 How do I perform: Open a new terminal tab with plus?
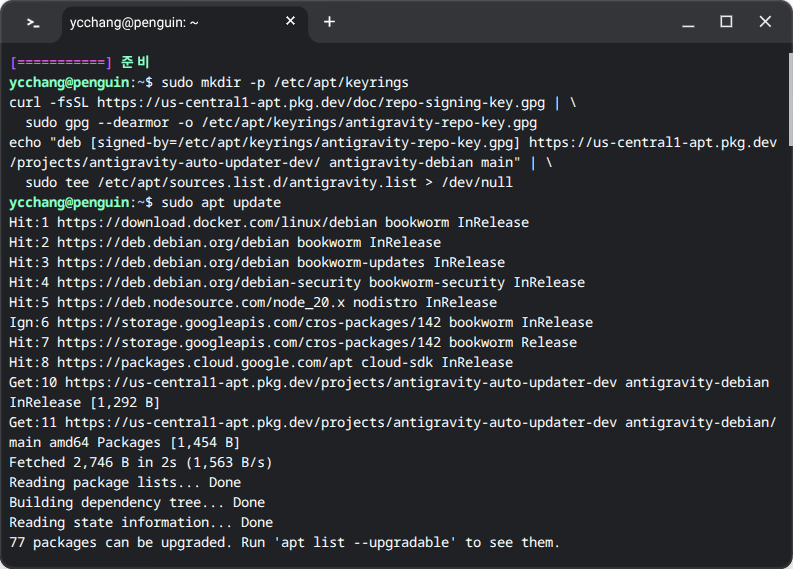point(329,22)
